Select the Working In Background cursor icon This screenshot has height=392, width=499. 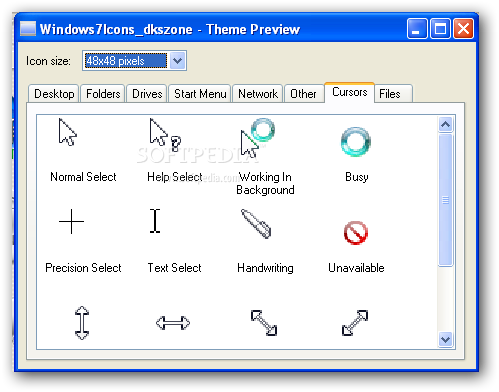coord(258,138)
